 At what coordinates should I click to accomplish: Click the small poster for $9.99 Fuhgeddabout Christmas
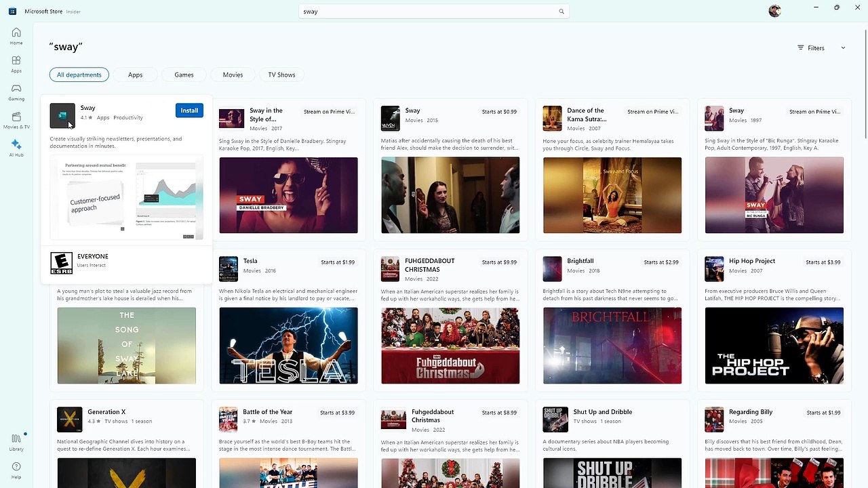pos(390,268)
